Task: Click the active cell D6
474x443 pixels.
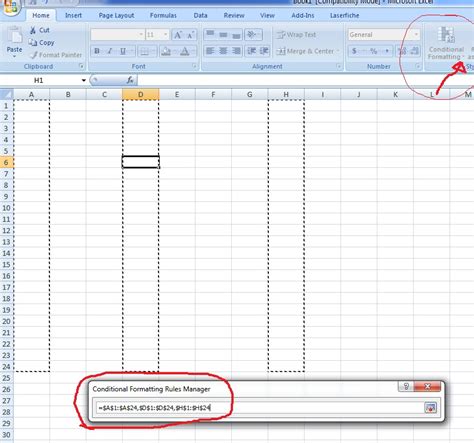Action: pyautogui.click(x=141, y=162)
